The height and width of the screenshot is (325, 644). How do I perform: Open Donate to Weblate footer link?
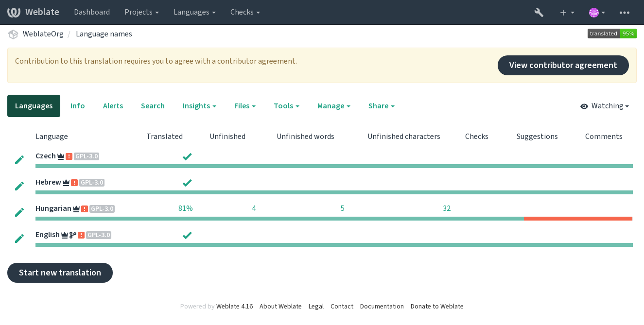coord(437,306)
